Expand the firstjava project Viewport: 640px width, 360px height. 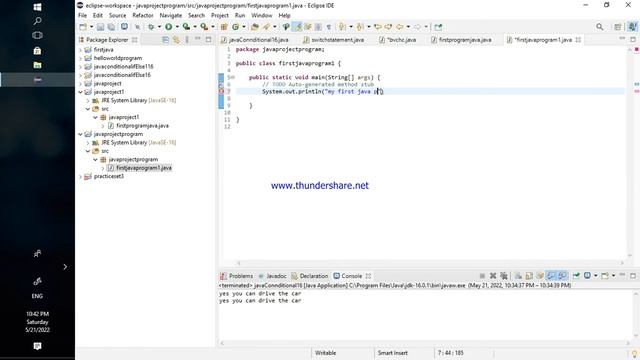tap(80, 50)
